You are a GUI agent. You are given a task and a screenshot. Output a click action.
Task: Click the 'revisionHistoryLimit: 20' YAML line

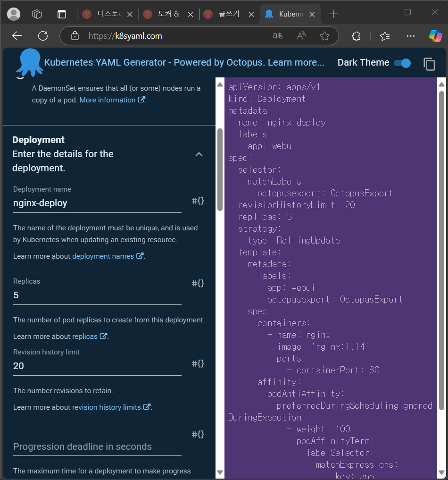(297, 205)
